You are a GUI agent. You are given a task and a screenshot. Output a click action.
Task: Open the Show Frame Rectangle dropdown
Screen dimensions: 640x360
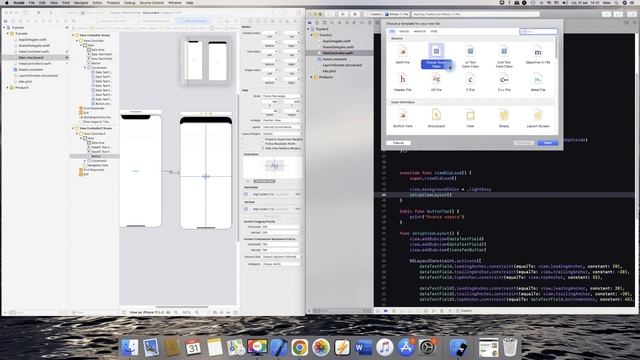click(282, 96)
